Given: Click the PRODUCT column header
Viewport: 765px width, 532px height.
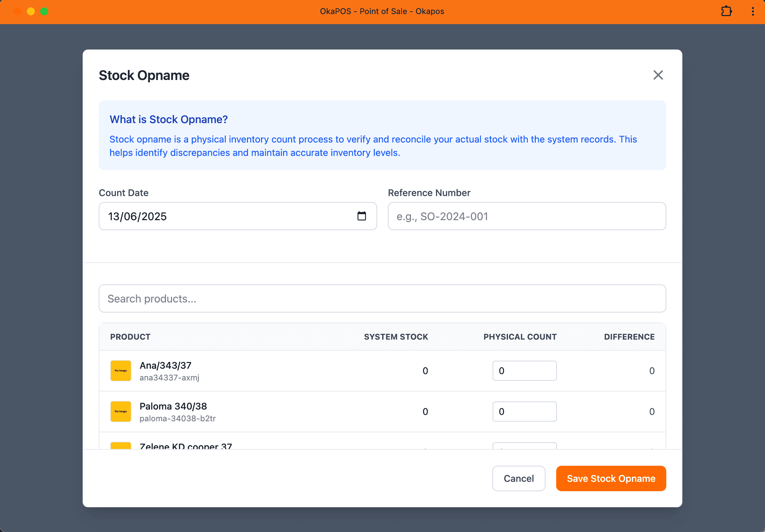Looking at the screenshot, I should (x=130, y=337).
